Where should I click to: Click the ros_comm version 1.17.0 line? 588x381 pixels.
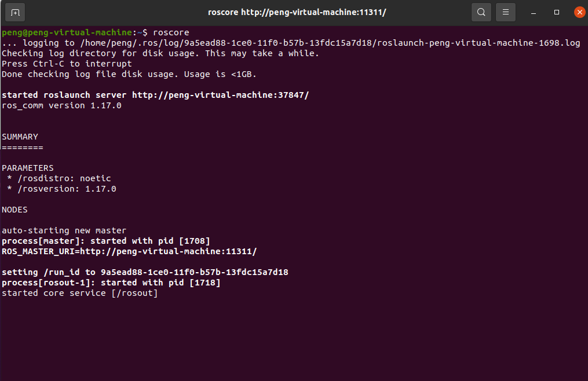click(x=61, y=105)
